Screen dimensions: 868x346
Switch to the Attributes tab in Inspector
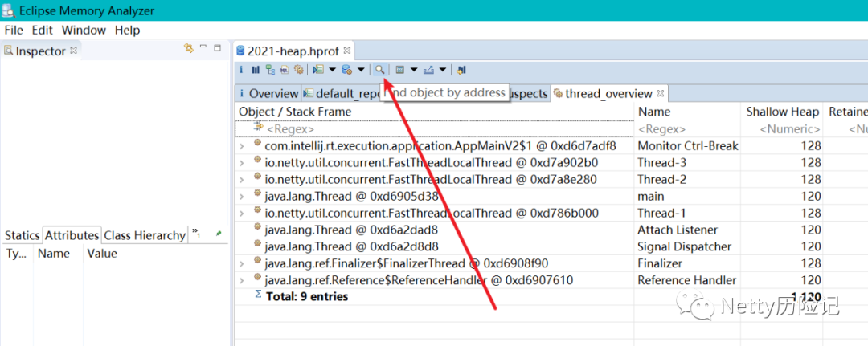[72, 235]
